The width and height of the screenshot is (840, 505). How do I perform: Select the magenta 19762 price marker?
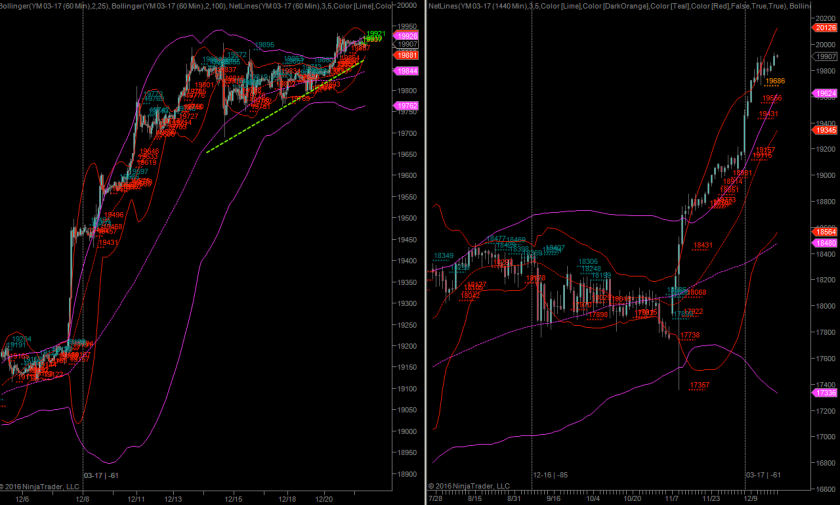click(406, 105)
